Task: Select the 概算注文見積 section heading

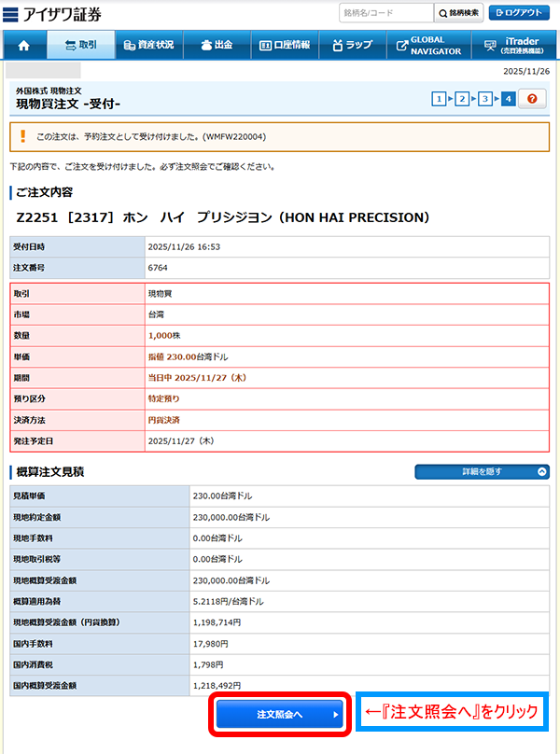Action: (x=50, y=472)
